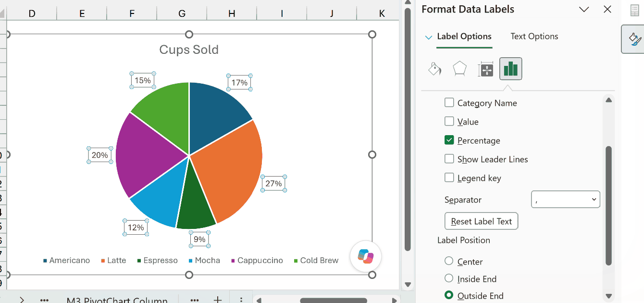Show more sheets ellipsis right of sheet tab

tap(194, 300)
